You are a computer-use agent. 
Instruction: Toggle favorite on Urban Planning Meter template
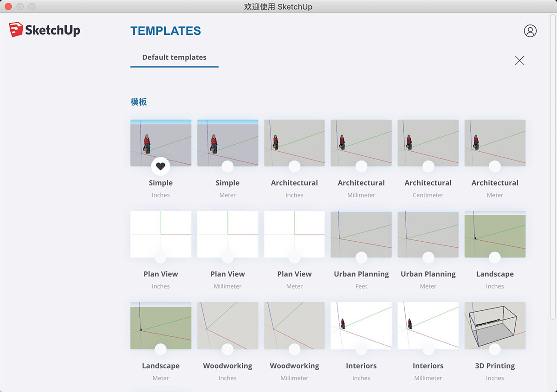tap(428, 257)
